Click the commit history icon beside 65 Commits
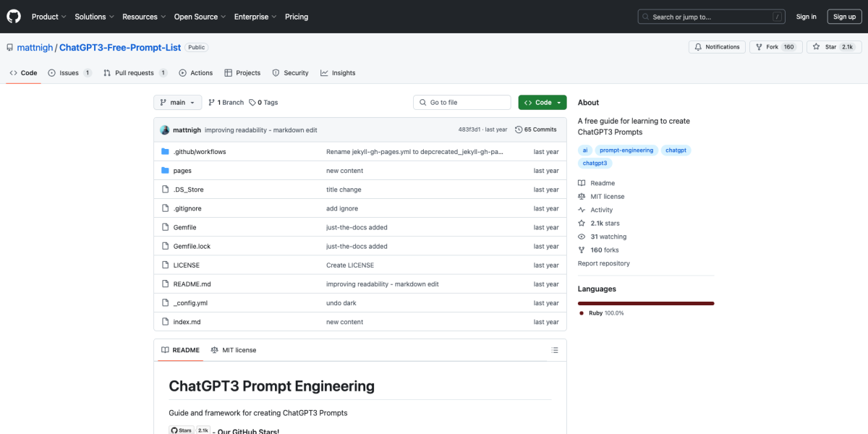 520,129
